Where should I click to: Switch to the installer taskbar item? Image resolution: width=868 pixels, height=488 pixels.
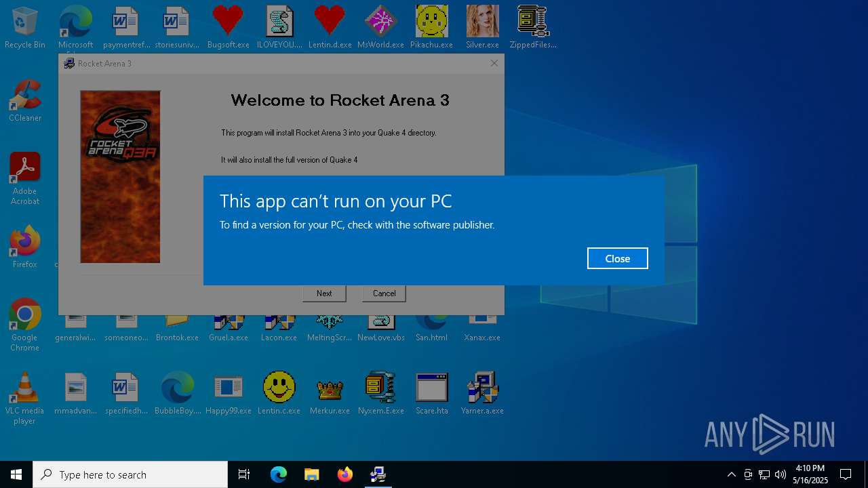[378, 474]
